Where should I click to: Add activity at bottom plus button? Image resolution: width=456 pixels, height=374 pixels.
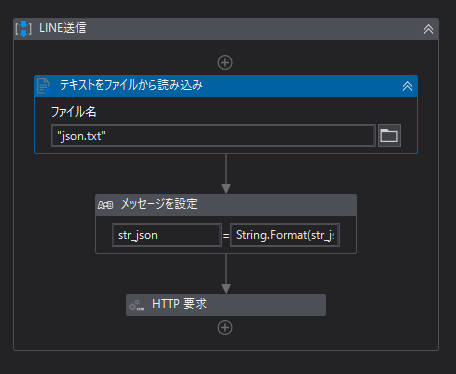click(225, 328)
